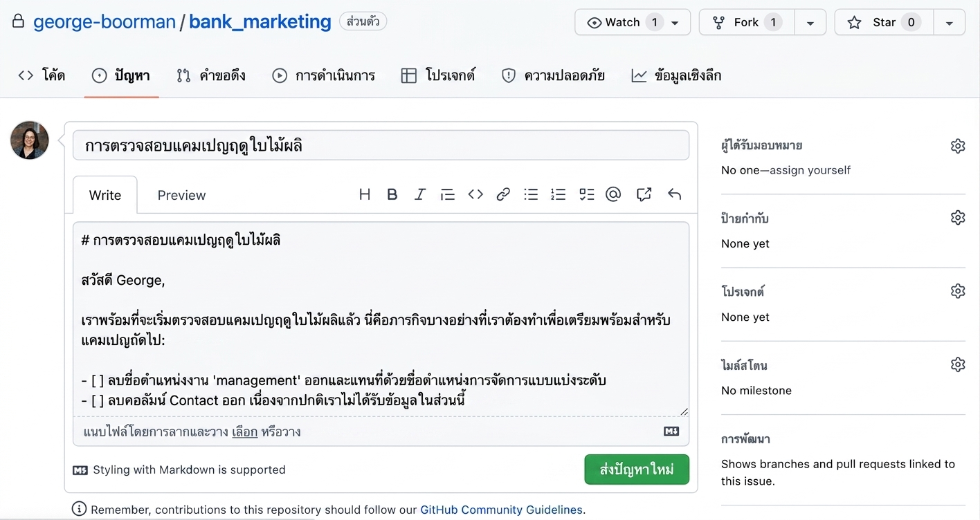
Task: Open the projects (โปรเจกต์) sidebar gear
Action: click(x=958, y=291)
